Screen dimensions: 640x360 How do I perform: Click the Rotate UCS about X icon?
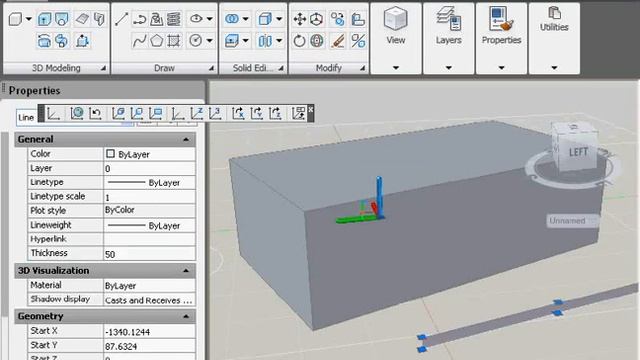pyautogui.click(x=238, y=113)
